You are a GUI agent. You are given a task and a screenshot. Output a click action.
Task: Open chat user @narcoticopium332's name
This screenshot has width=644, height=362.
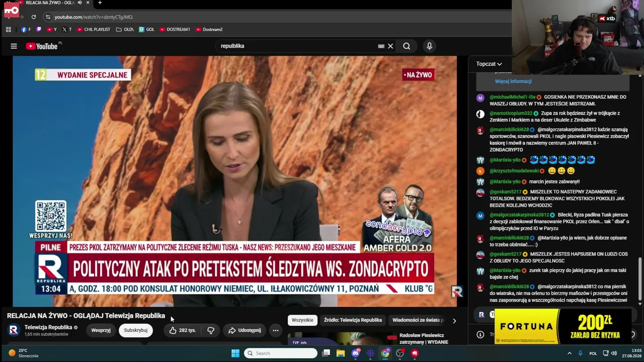point(511,114)
